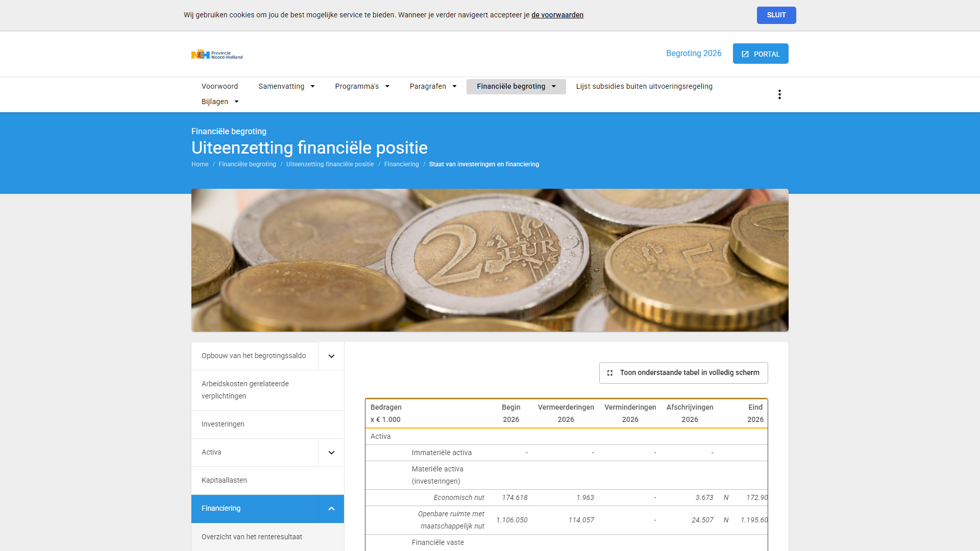Open the PORTAL external link button
The height and width of the screenshot is (551, 980).
tap(760, 54)
